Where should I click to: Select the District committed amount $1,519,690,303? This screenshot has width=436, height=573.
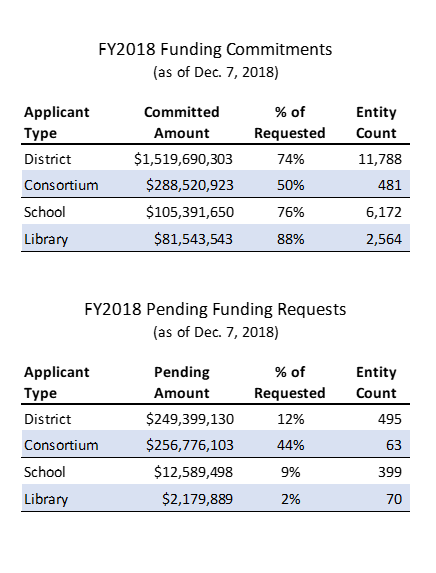click(x=183, y=159)
